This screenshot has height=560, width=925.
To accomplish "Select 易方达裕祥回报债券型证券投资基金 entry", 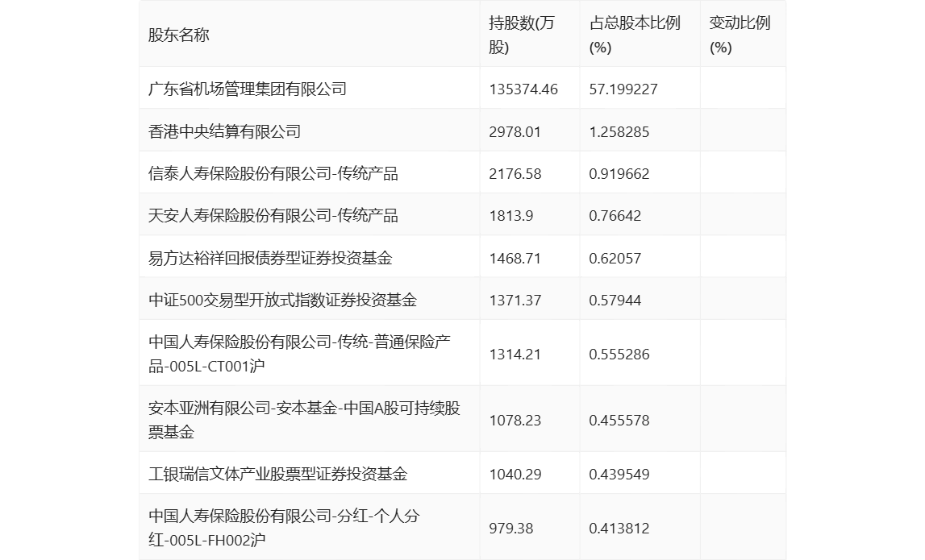I will tap(271, 258).
